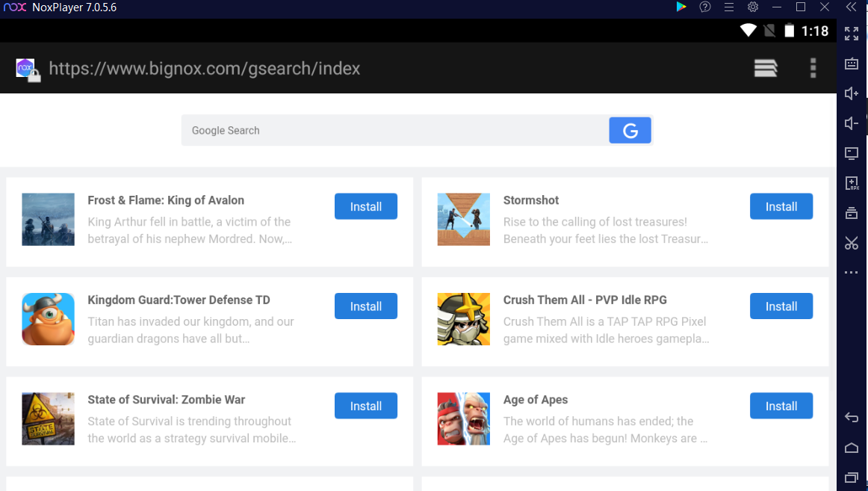Install Frost & Flame: King of Avalon
The image size is (868, 491).
pos(366,206)
